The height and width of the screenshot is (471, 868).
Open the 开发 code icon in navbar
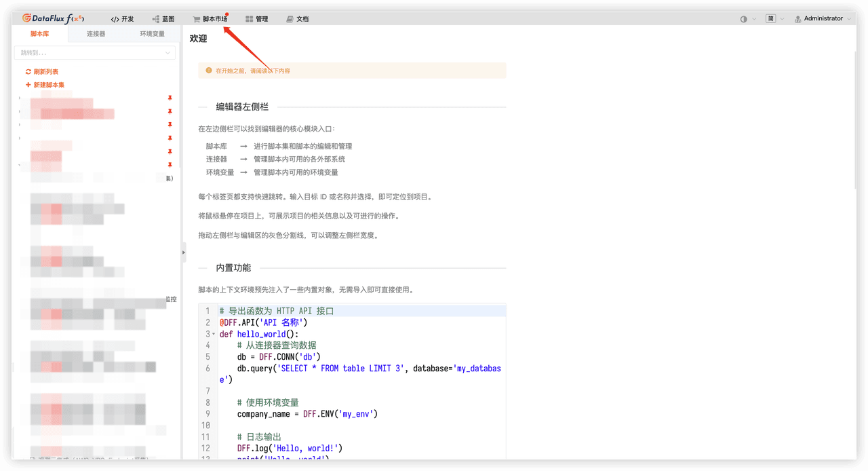point(115,19)
